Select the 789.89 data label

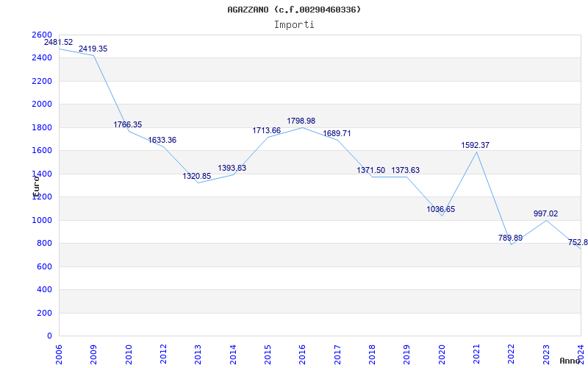coord(510,238)
